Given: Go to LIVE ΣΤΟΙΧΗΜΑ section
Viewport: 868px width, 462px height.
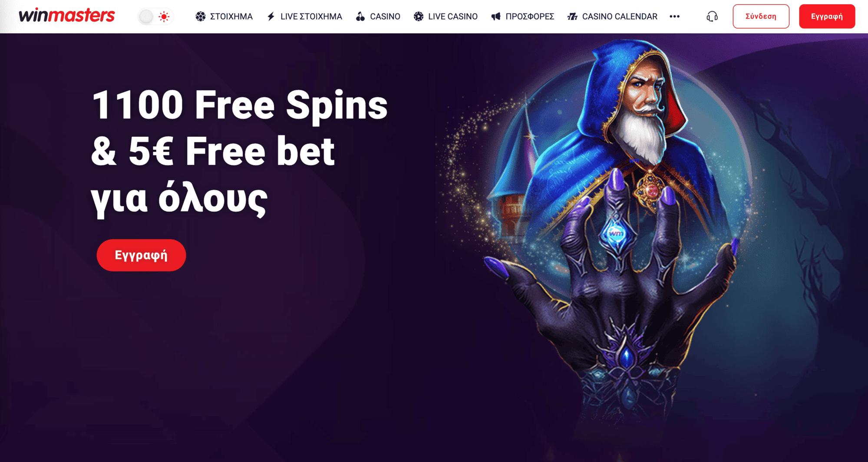Looking at the screenshot, I should coord(311,16).
